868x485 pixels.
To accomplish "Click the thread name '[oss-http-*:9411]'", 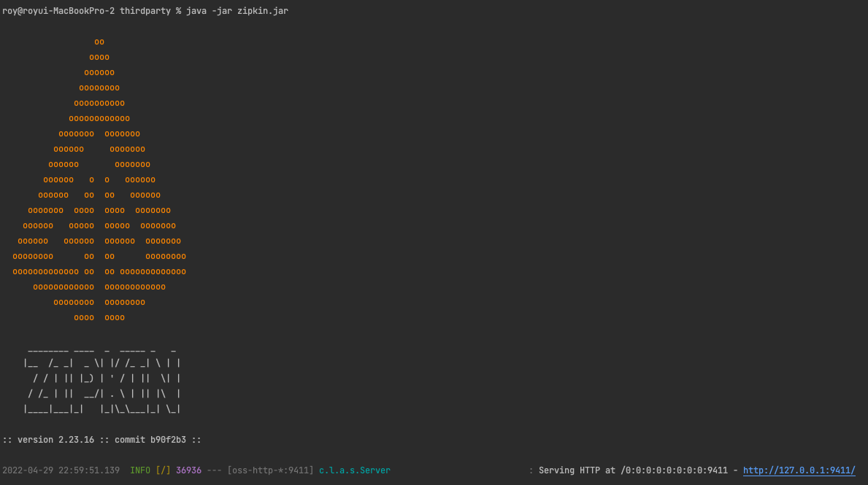I will pos(271,470).
